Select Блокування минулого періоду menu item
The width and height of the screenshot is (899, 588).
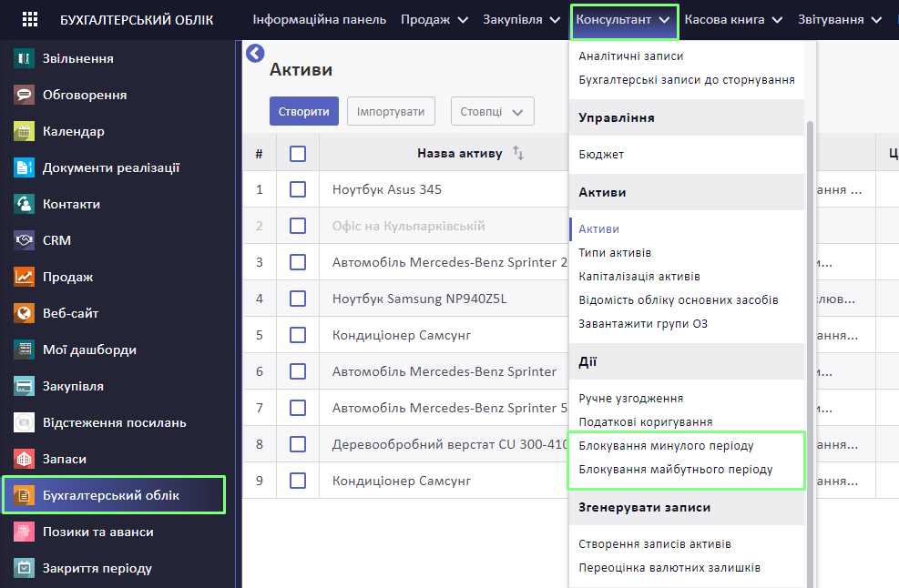[x=666, y=445]
